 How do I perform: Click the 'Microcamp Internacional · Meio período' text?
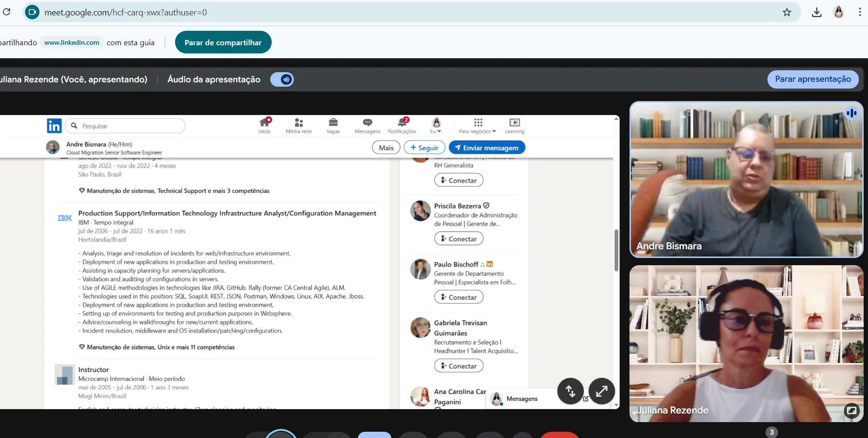(132, 379)
